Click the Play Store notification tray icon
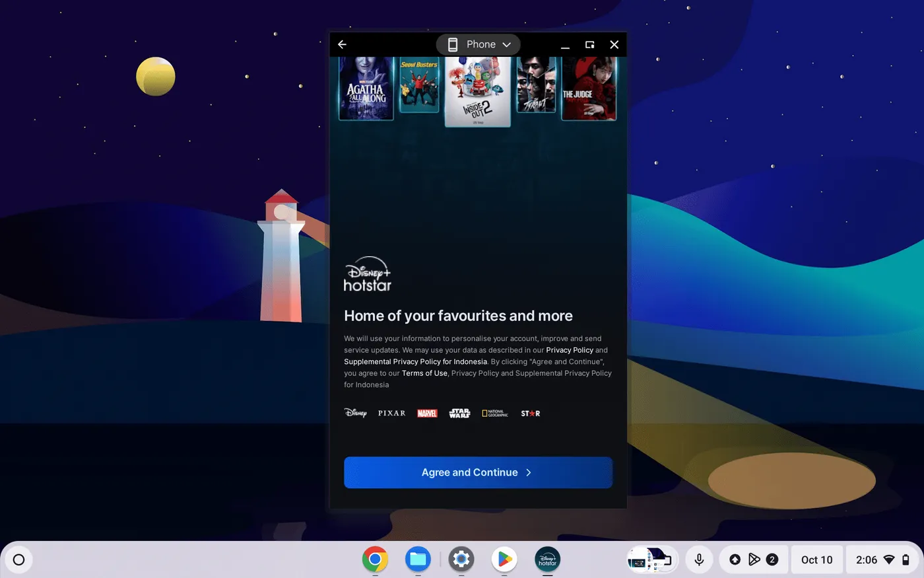The width and height of the screenshot is (924, 578). (x=754, y=560)
